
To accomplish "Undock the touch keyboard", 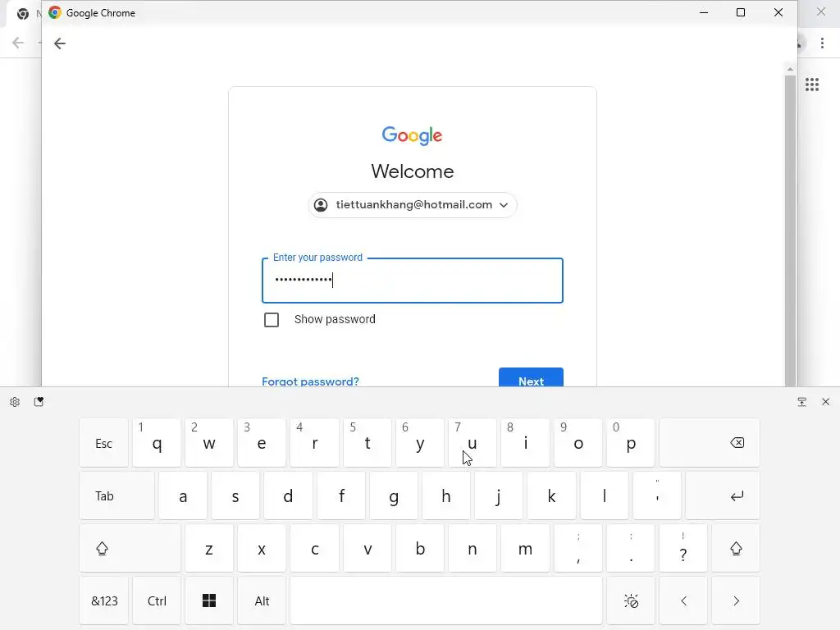I will 801,402.
